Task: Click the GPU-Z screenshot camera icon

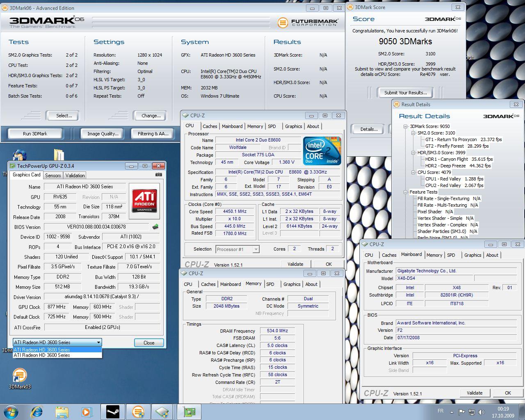Action: click(x=158, y=175)
